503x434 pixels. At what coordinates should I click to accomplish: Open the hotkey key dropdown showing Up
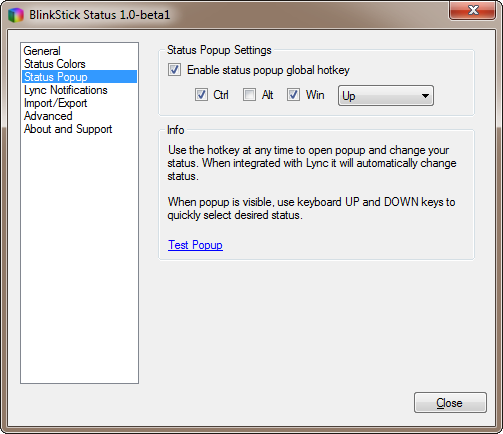click(x=386, y=96)
